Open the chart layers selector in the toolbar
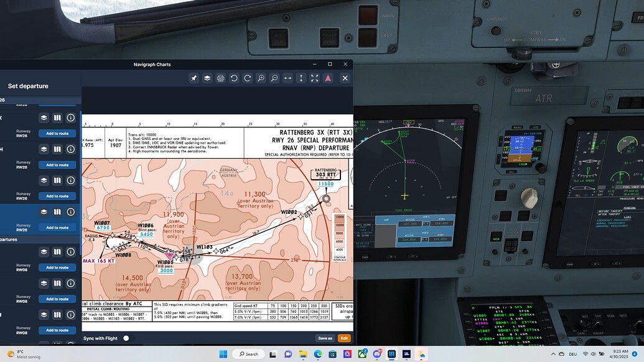This screenshot has height=362, width=644. pos(207,78)
